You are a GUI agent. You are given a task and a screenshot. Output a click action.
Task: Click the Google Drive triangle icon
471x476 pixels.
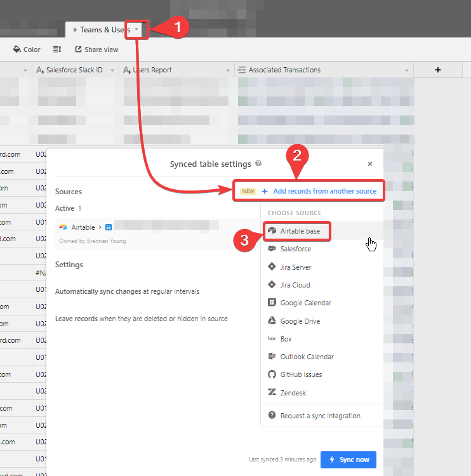click(x=272, y=321)
